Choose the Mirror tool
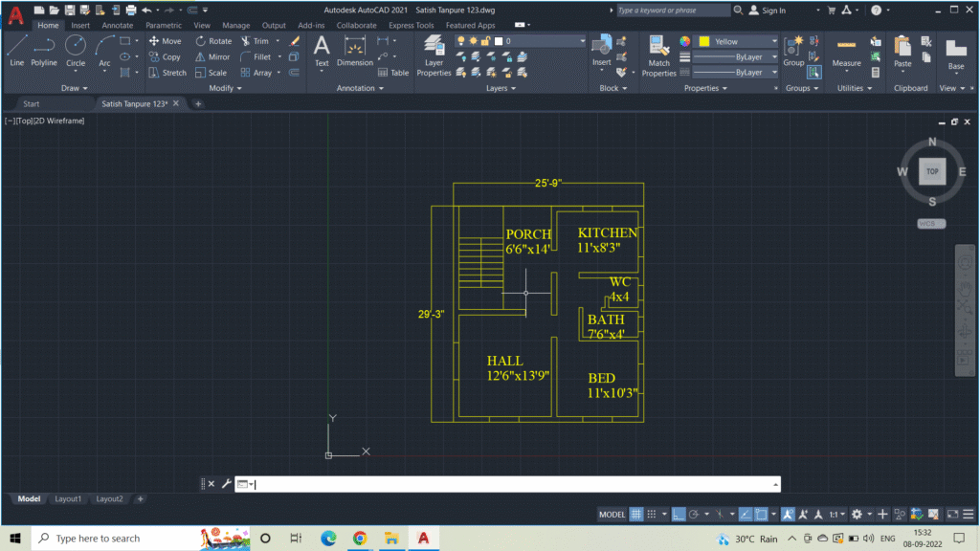This screenshot has height=551, width=980. 212,56
